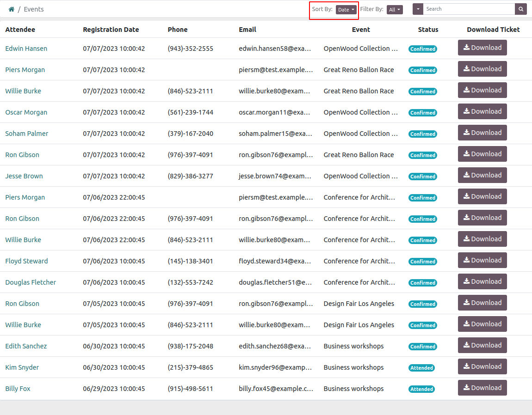Open Ron Gibson's Design Fair Los Angeles registration
Screen dimensions: 532x415
pyautogui.click(x=22, y=304)
